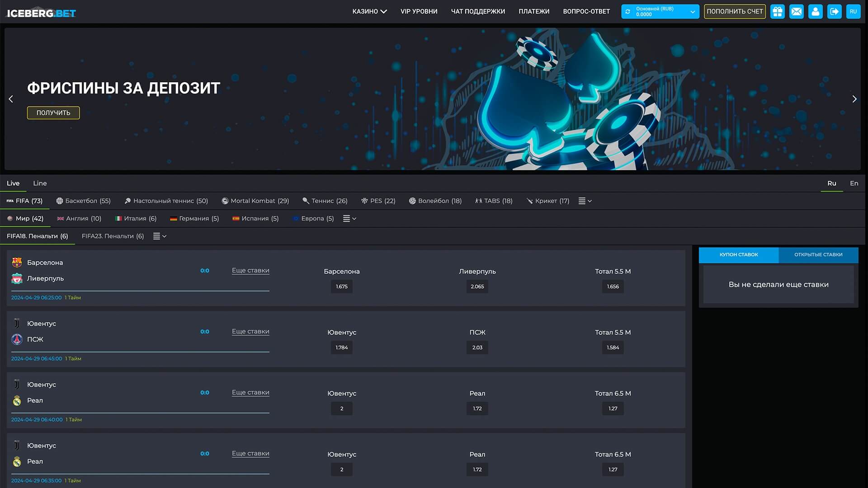
Task: Select FIFA18. Пенальти (6) league
Action: tap(38, 236)
